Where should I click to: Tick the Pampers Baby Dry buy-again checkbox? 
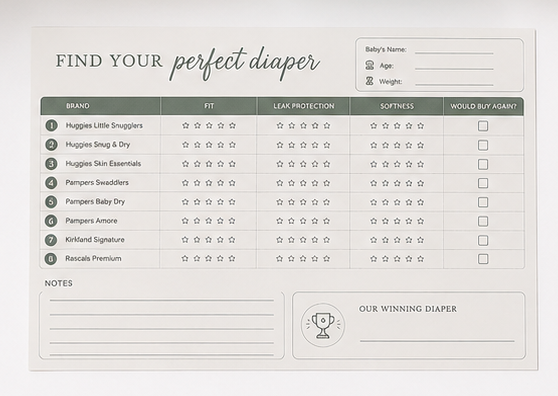pyautogui.click(x=483, y=202)
